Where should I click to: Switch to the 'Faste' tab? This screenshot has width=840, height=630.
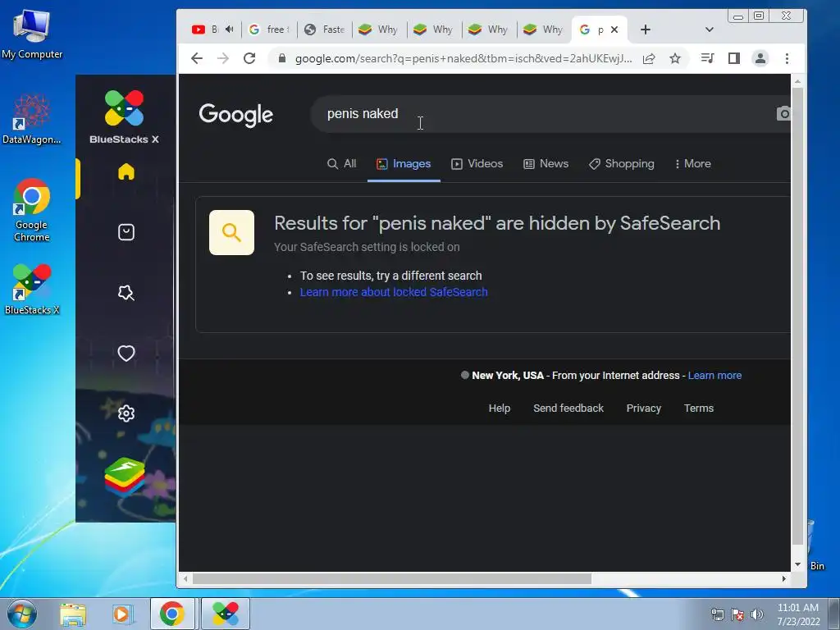point(325,30)
